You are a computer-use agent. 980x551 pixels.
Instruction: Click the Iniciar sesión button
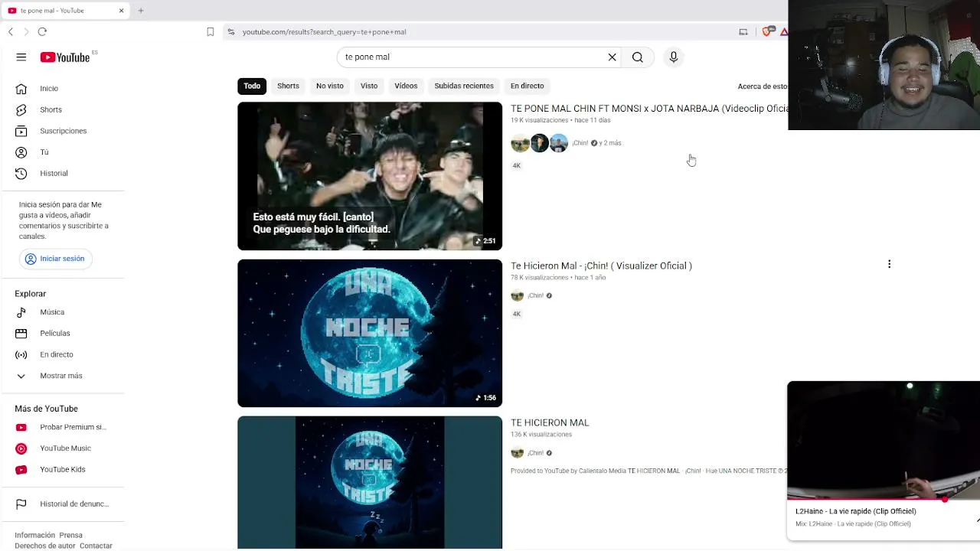(x=55, y=259)
